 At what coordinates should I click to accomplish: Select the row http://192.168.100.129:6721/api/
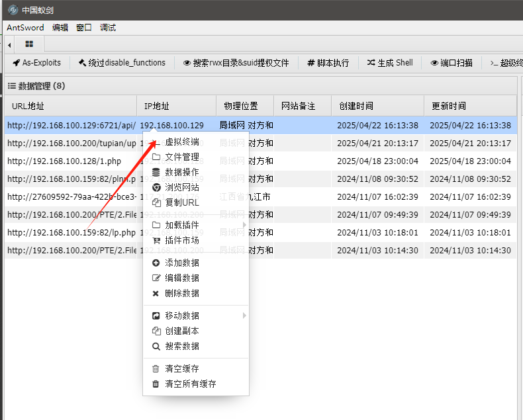(260, 125)
